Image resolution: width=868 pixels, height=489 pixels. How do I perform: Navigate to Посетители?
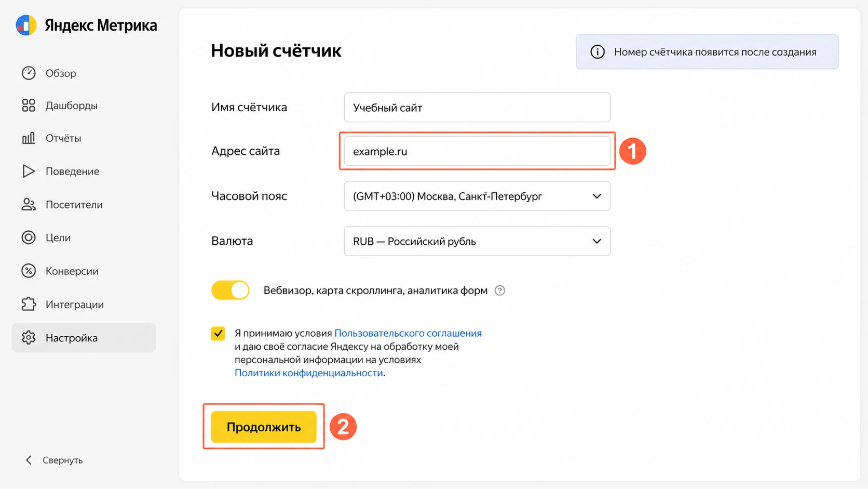[x=84, y=204]
